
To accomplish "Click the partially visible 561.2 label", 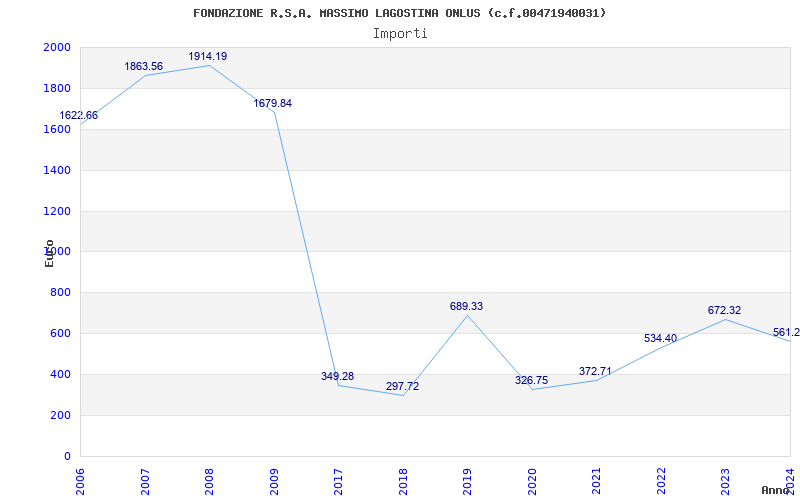I will 786,333.
